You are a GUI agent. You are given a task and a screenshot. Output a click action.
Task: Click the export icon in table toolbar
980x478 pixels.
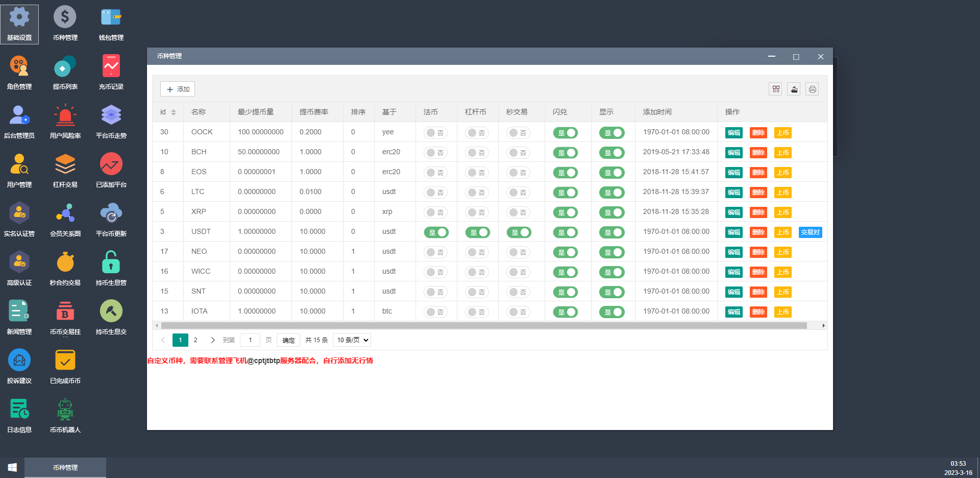pyautogui.click(x=794, y=89)
